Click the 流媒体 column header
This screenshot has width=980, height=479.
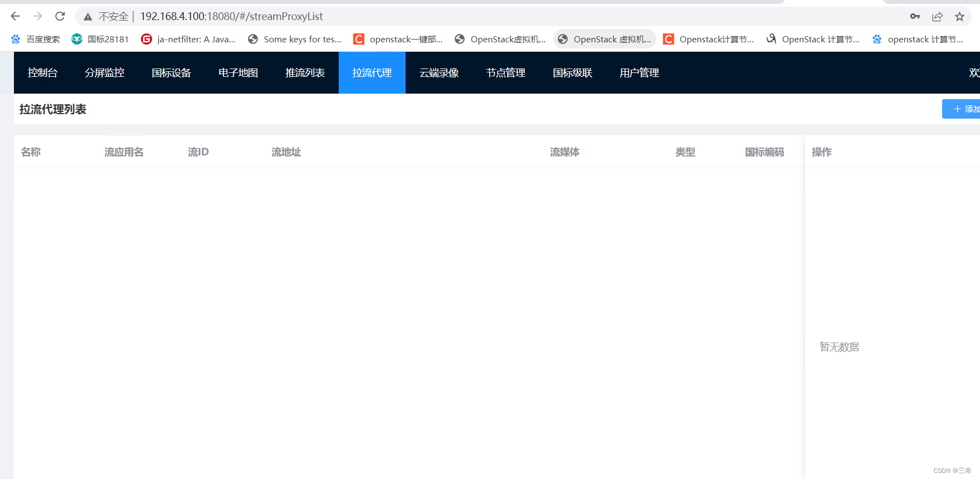tap(565, 152)
